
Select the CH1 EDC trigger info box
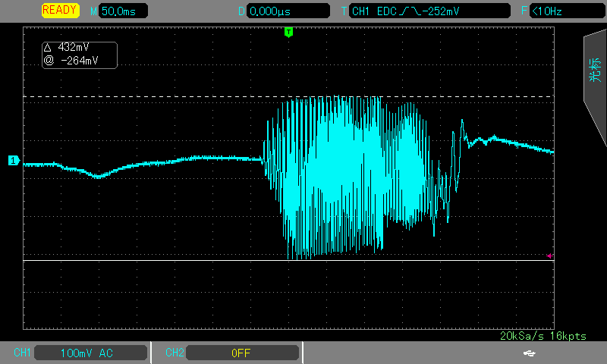point(429,11)
